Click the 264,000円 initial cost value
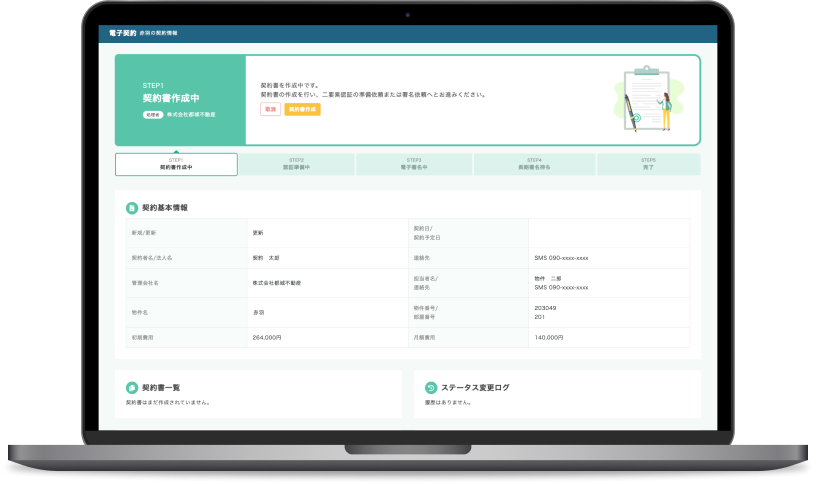 click(x=267, y=338)
